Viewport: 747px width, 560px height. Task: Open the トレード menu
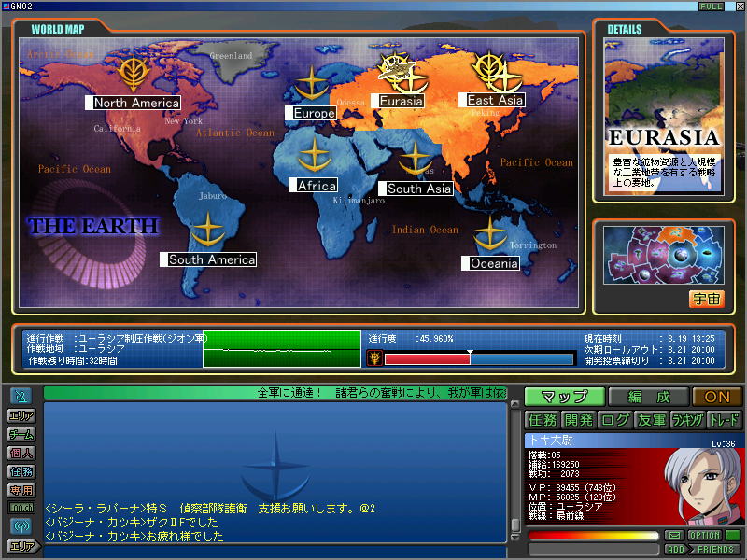[723, 420]
